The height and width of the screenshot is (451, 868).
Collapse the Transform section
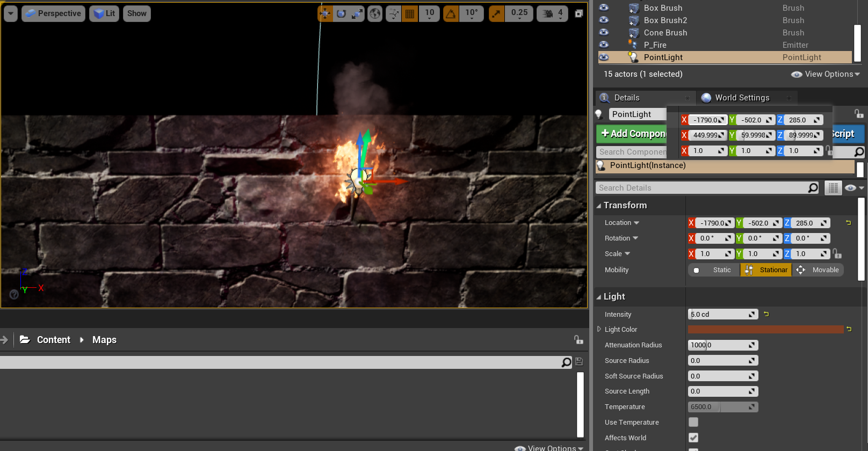pyautogui.click(x=599, y=206)
